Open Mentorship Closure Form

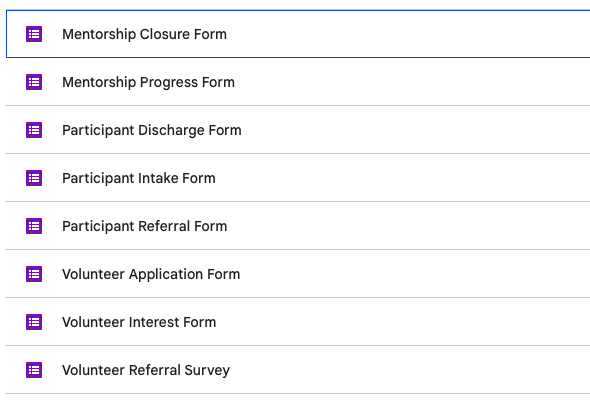[x=144, y=34]
